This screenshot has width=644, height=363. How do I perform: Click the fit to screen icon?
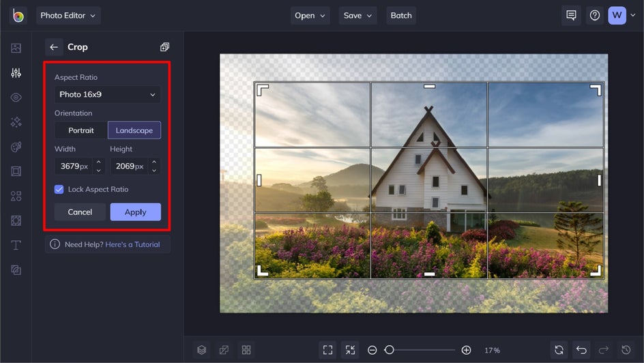tap(327, 350)
